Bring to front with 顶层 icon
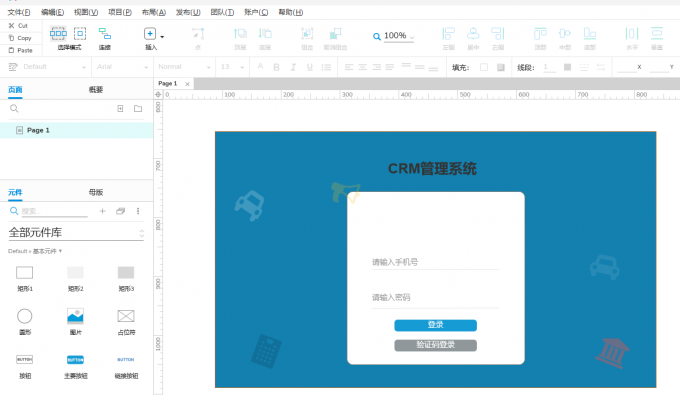 pyautogui.click(x=240, y=33)
